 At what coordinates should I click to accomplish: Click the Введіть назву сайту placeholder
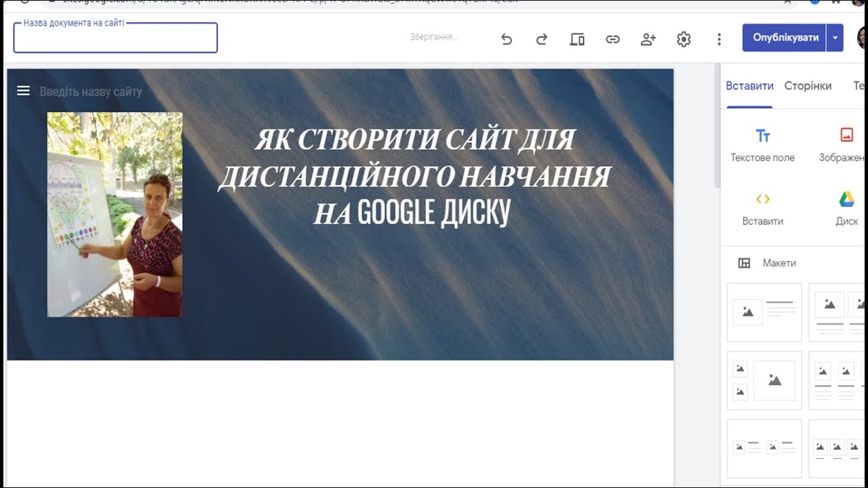click(91, 91)
